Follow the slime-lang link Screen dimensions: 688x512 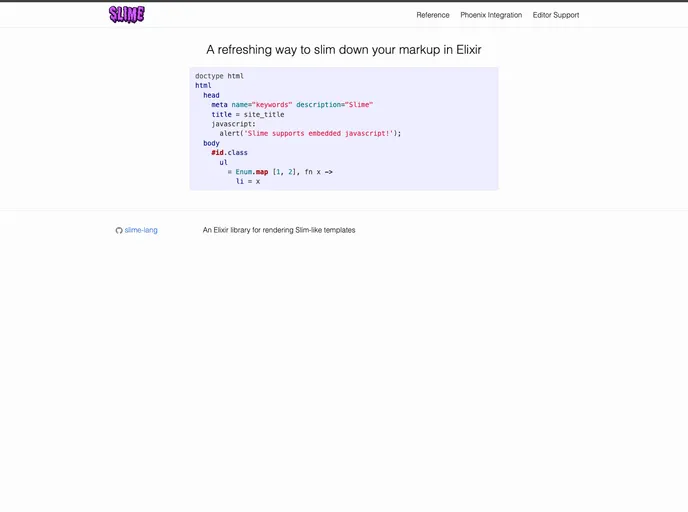tap(141, 230)
